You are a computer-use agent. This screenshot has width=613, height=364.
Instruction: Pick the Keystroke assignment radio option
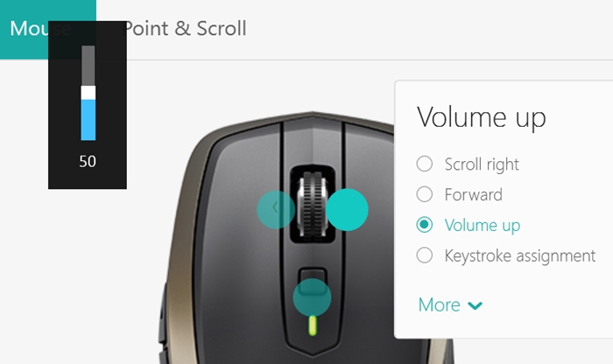pos(424,255)
